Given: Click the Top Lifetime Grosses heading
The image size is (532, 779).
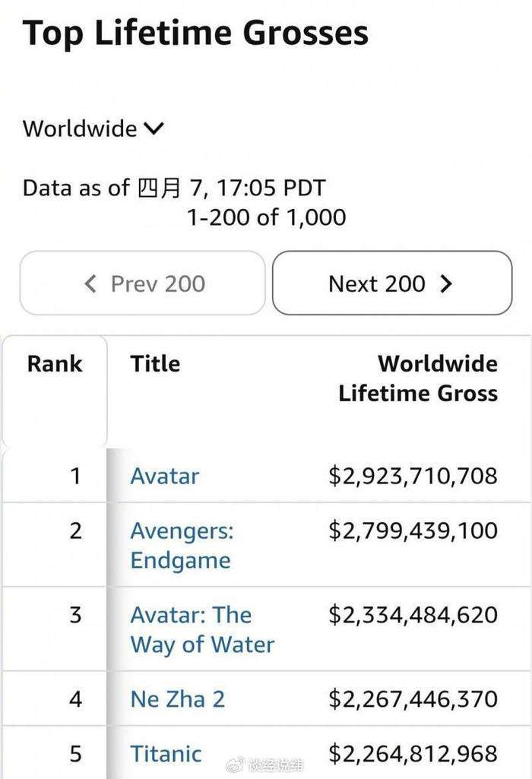Looking at the screenshot, I should click(195, 33).
